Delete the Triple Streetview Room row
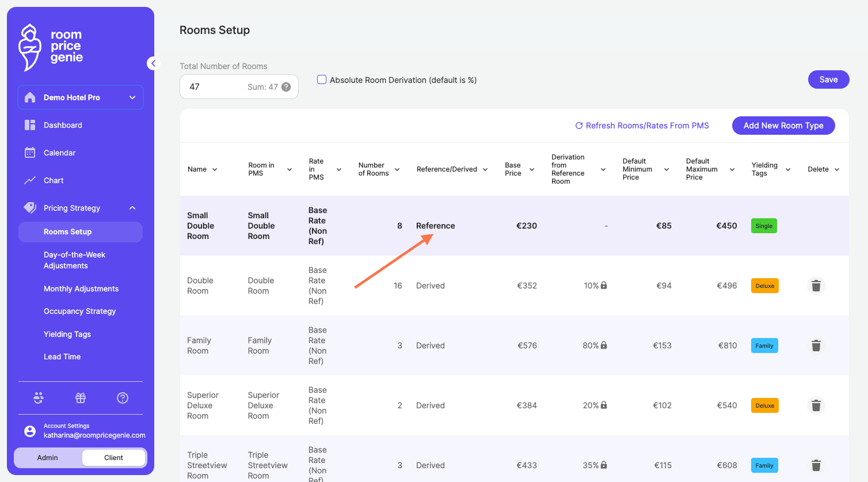 [816, 465]
